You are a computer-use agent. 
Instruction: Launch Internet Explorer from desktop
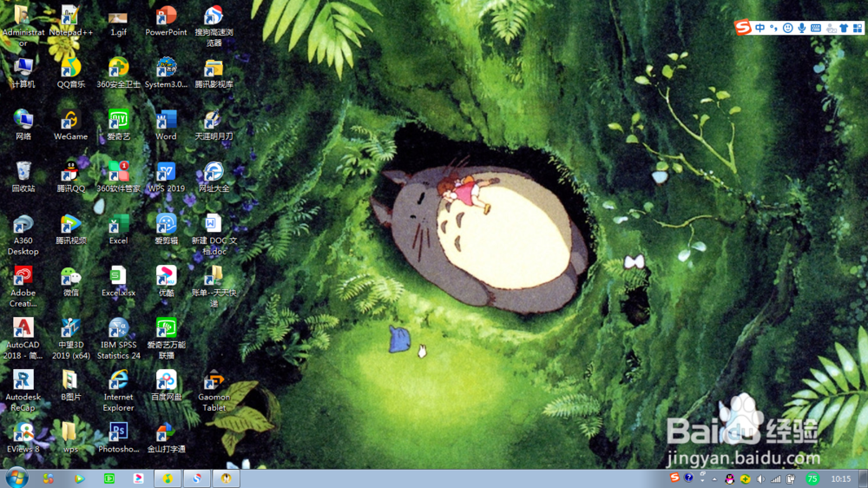pyautogui.click(x=118, y=391)
